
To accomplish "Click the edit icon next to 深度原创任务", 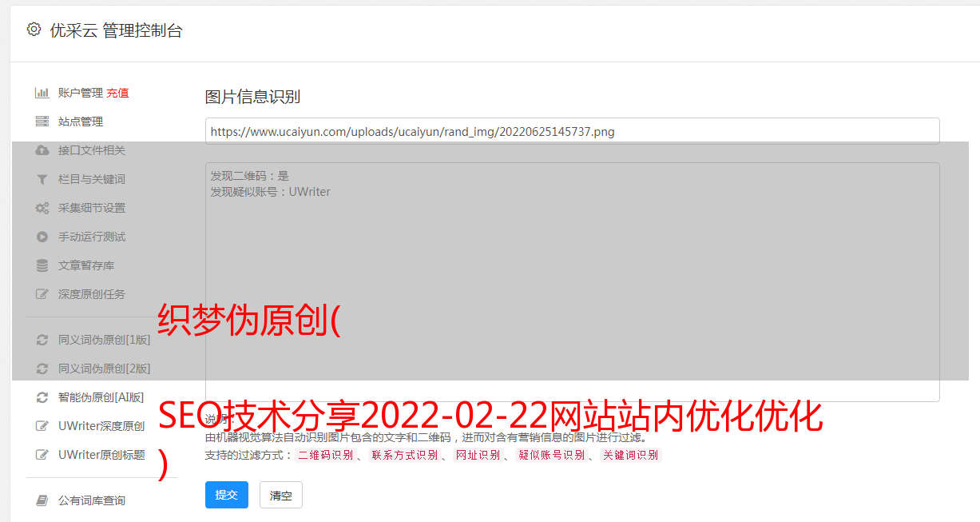I will click(x=42, y=294).
